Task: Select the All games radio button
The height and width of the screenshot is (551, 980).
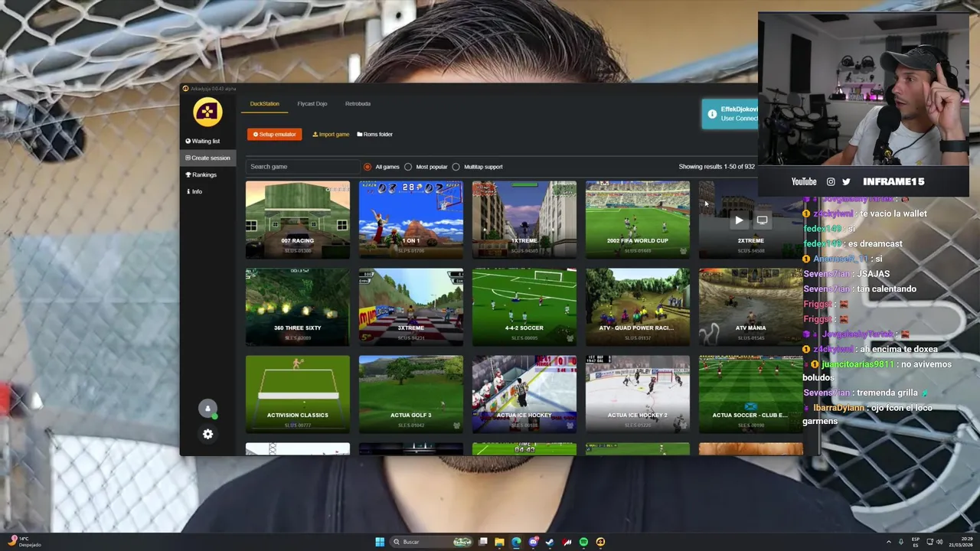Action: pyautogui.click(x=367, y=167)
